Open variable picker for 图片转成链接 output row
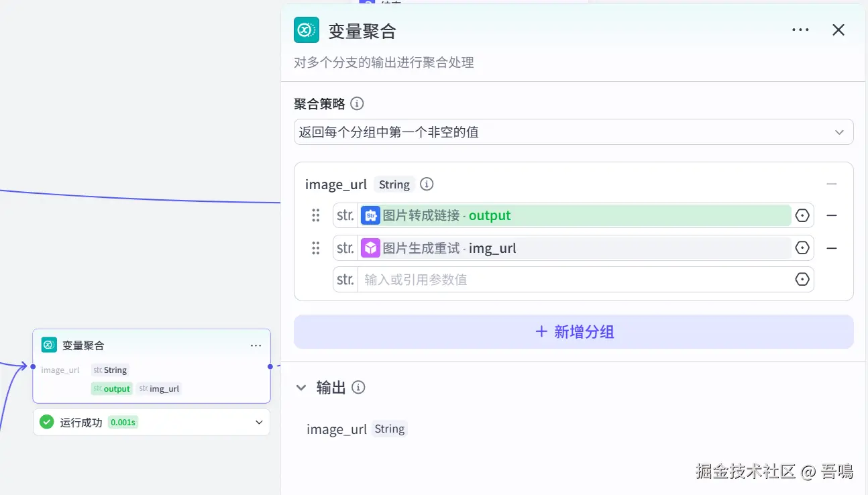 pyautogui.click(x=802, y=215)
